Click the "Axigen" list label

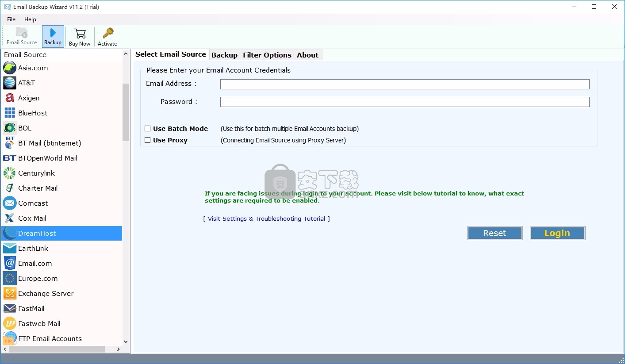[x=29, y=98]
